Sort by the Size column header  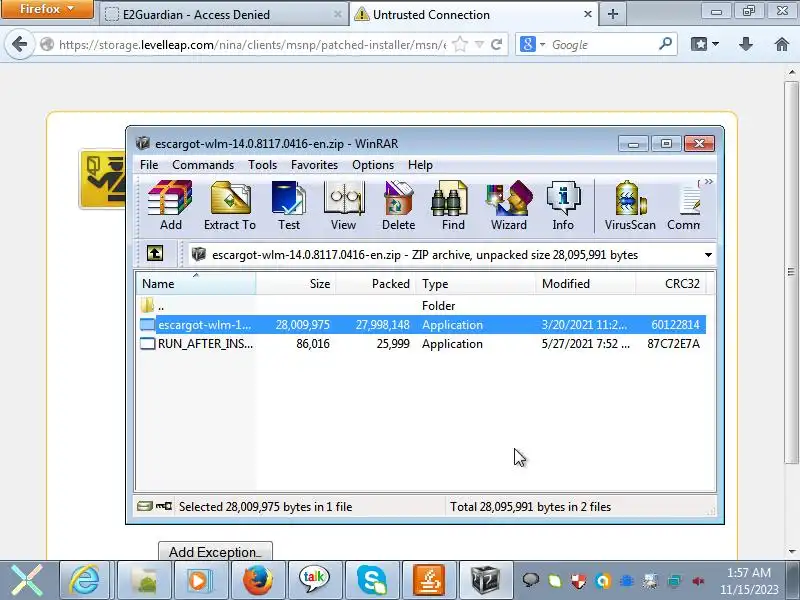coord(296,284)
